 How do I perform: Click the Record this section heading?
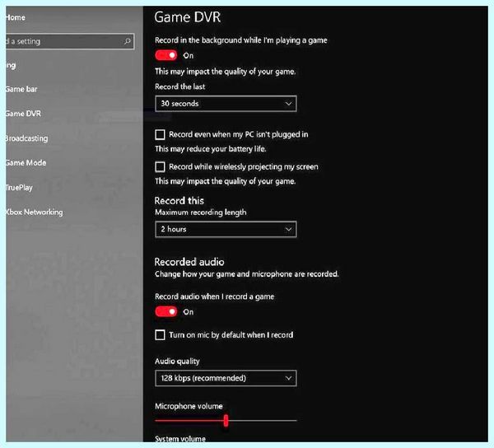179,201
